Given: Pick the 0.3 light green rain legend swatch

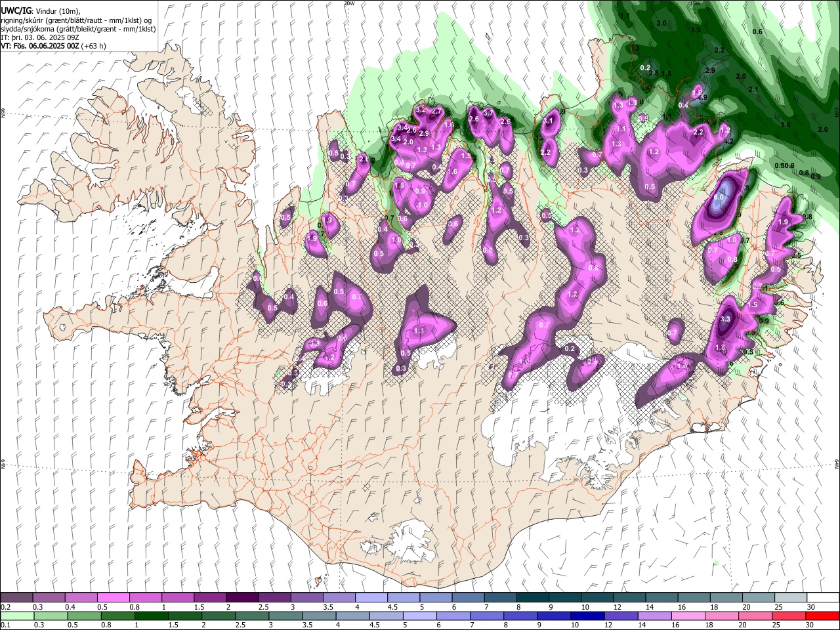Looking at the screenshot, I should (x=51, y=616).
